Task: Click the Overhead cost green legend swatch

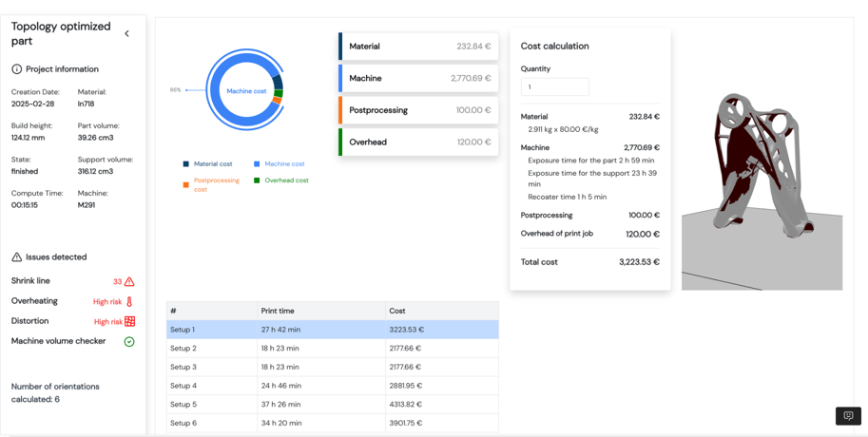Action: pyautogui.click(x=257, y=180)
